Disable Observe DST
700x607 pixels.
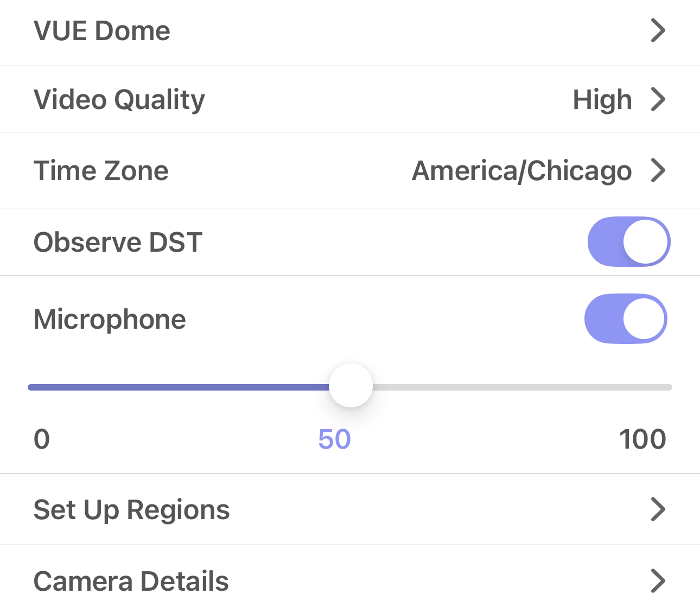point(629,242)
